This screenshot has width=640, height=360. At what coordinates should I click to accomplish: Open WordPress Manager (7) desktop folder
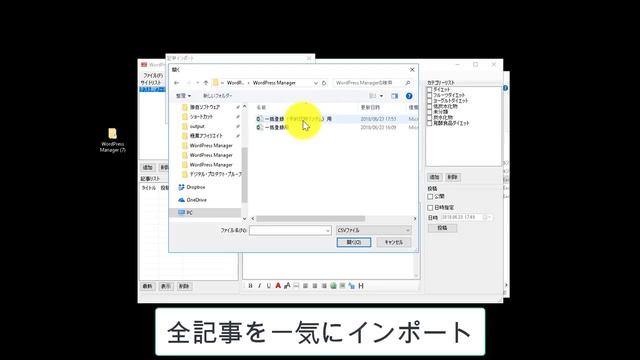(113, 140)
